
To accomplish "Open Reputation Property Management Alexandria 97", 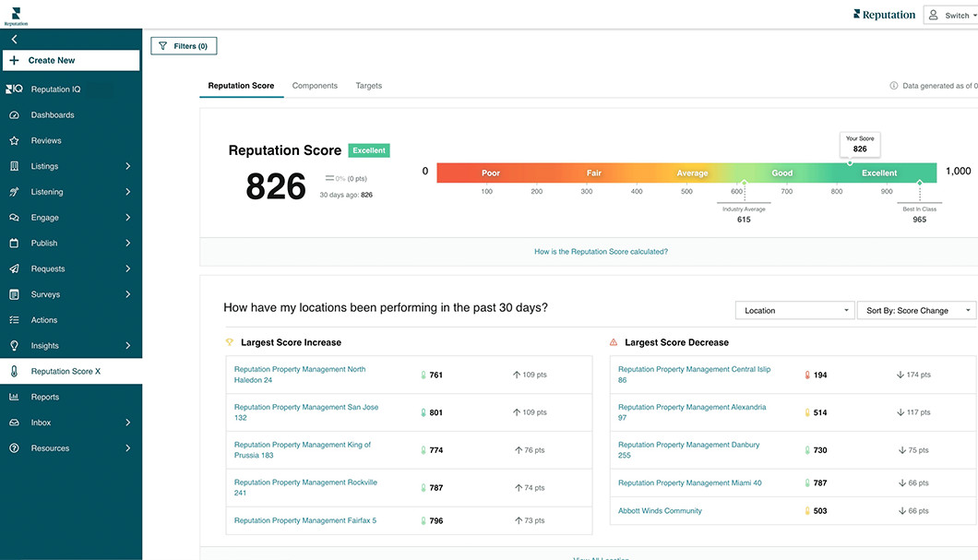I will point(692,412).
